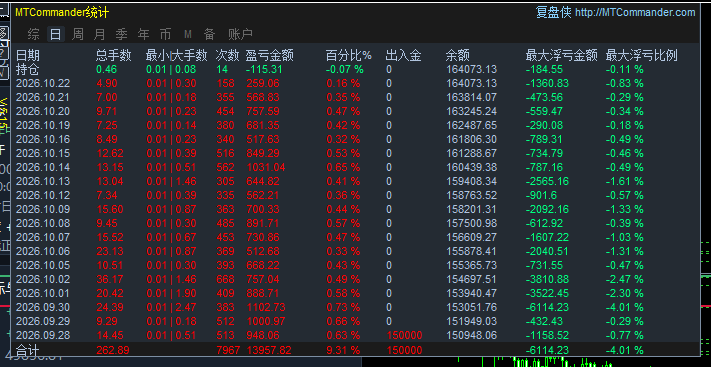
Task: Click the 7967 total trade count
Action: (228, 351)
